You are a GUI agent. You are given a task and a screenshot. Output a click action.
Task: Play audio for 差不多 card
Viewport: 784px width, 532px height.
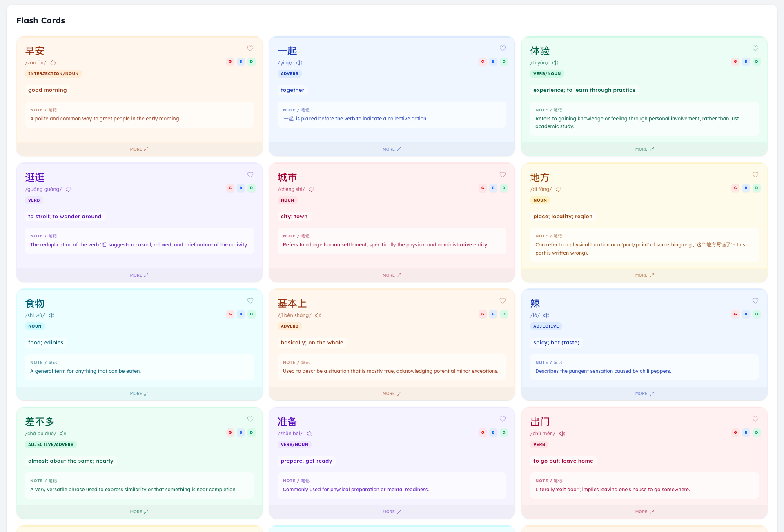[63, 434]
